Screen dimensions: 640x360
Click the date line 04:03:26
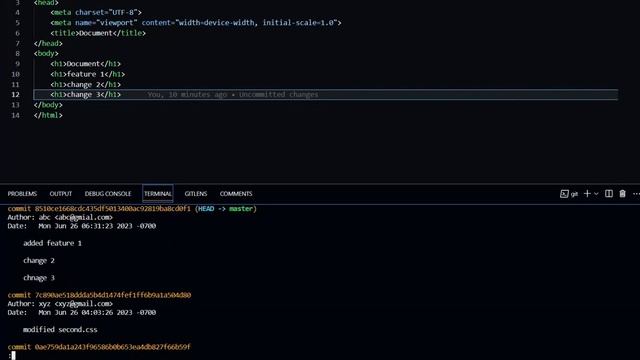pos(82,312)
